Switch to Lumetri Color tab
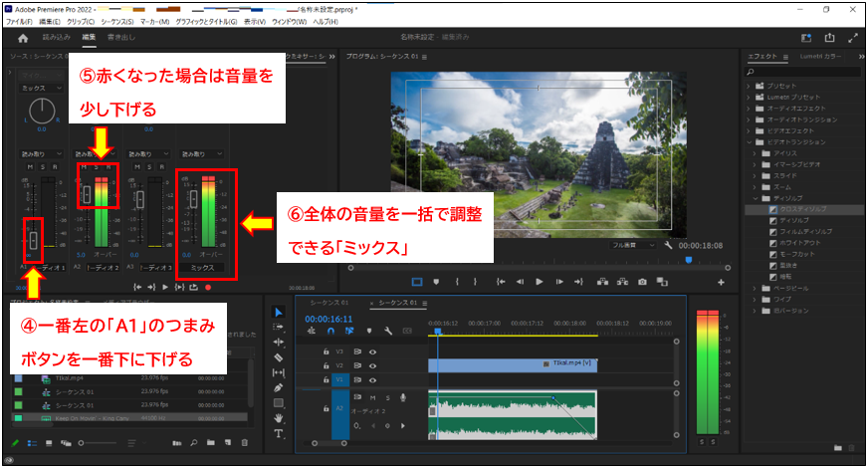 point(820,57)
